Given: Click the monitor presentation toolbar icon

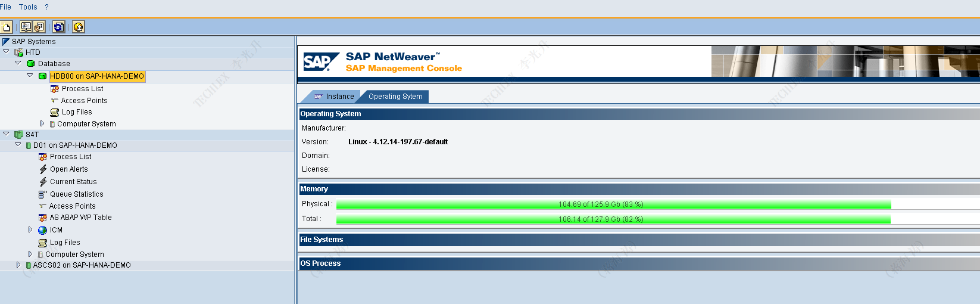Looking at the screenshot, I should click(x=26, y=27).
